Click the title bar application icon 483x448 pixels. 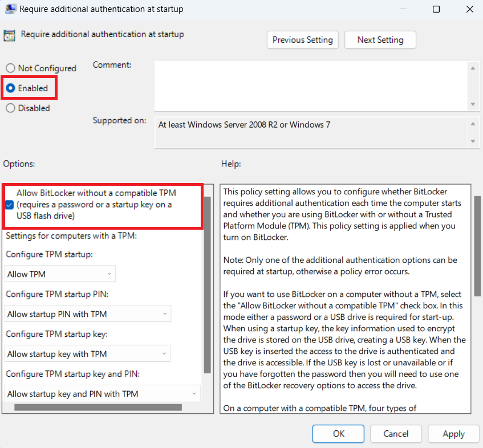(10, 9)
